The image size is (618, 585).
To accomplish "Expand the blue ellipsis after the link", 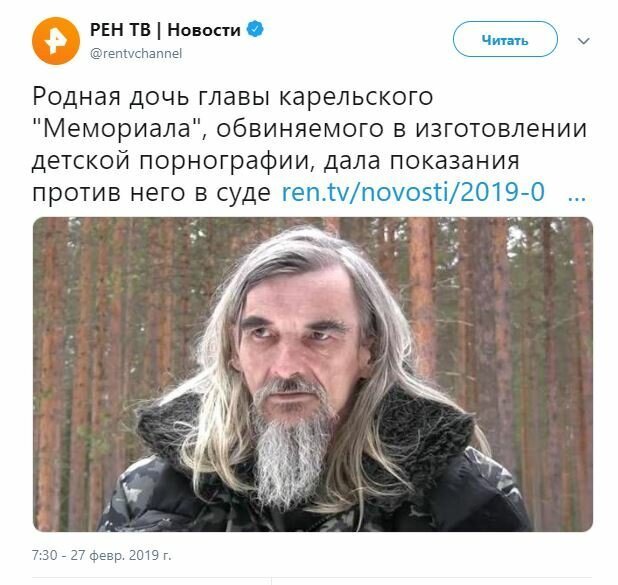I will coord(576,196).
